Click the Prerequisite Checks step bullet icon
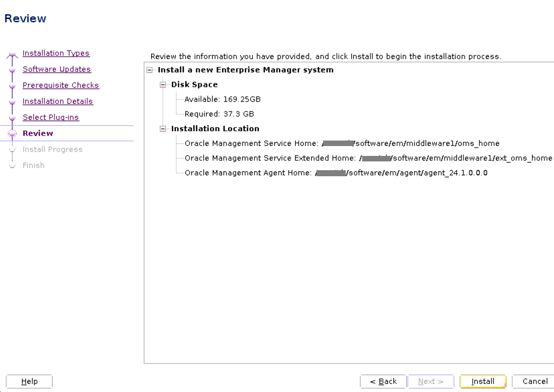The height and width of the screenshot is (392, 554). [x=12, y=86]
